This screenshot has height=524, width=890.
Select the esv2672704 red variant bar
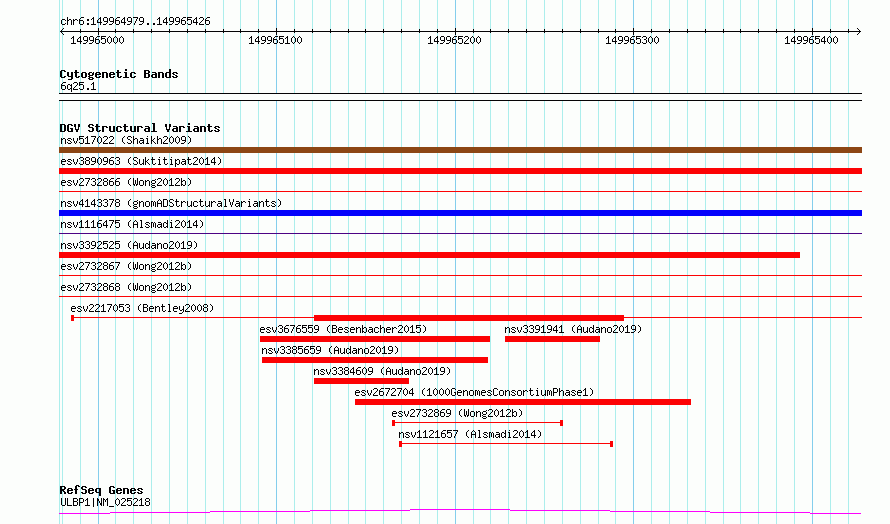(x=523, y=402)
